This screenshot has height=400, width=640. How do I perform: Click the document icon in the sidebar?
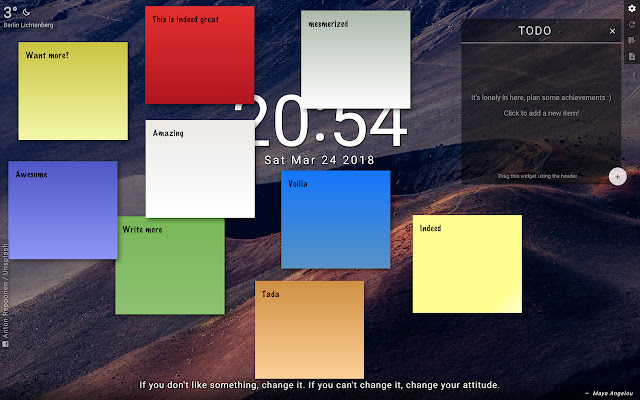click(631, 56)
